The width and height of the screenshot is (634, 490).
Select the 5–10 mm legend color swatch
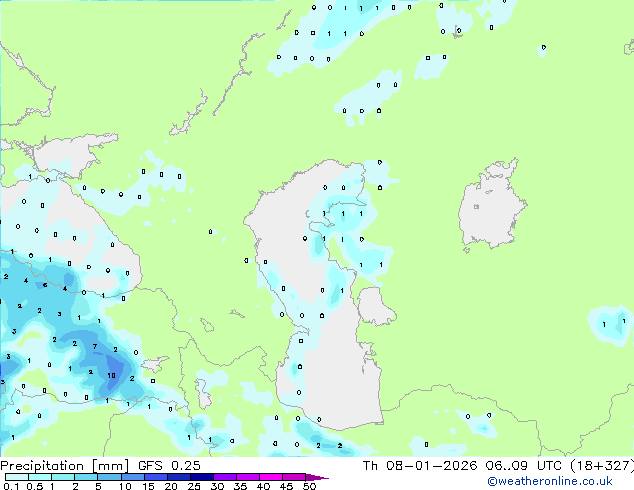[x=109, y=477]
